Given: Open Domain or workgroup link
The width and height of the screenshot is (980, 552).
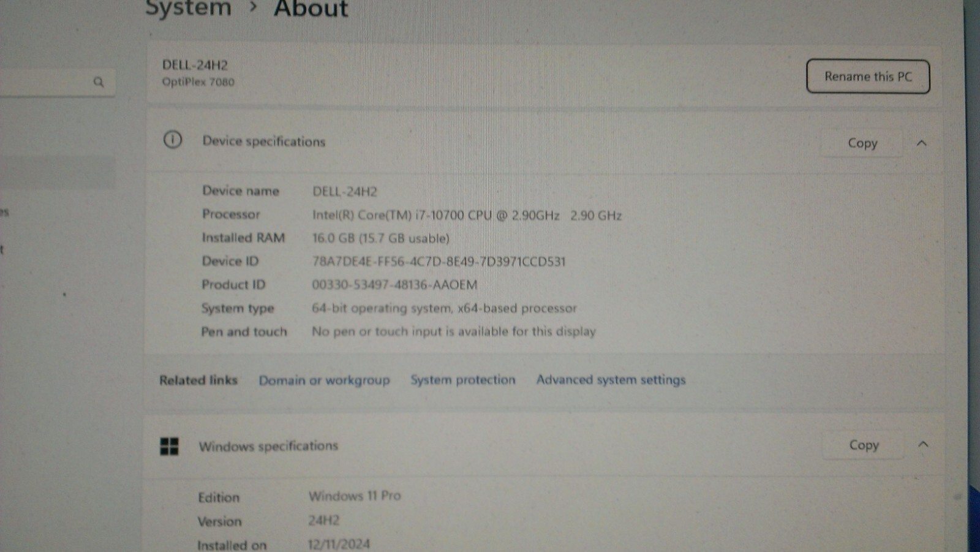Looking at the screenshot, I should tap(324, 380).
